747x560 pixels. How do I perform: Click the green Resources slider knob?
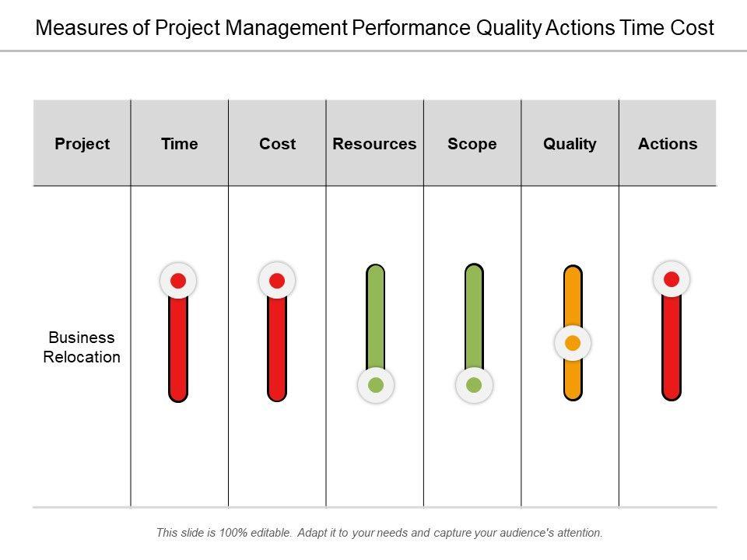pos(376,384)
